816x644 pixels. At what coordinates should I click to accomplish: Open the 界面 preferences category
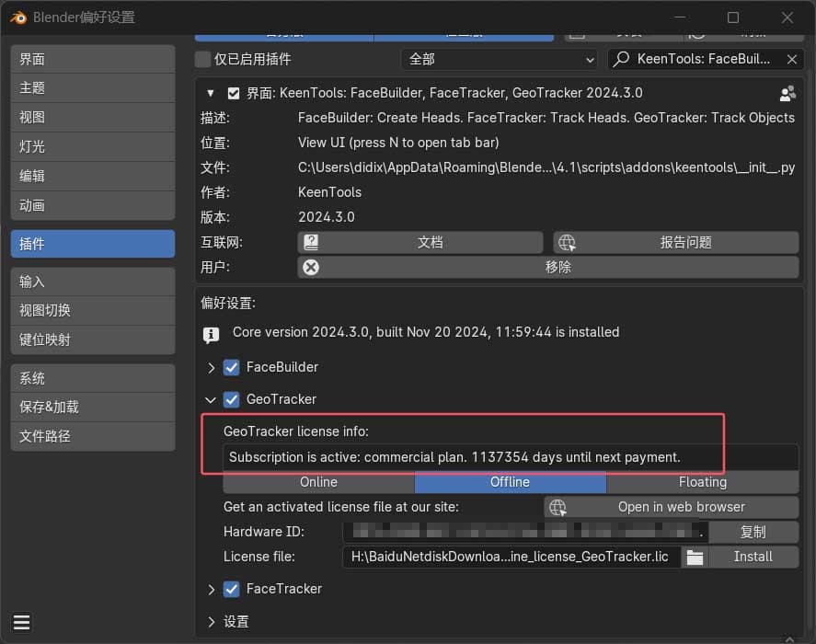point(93,59)
